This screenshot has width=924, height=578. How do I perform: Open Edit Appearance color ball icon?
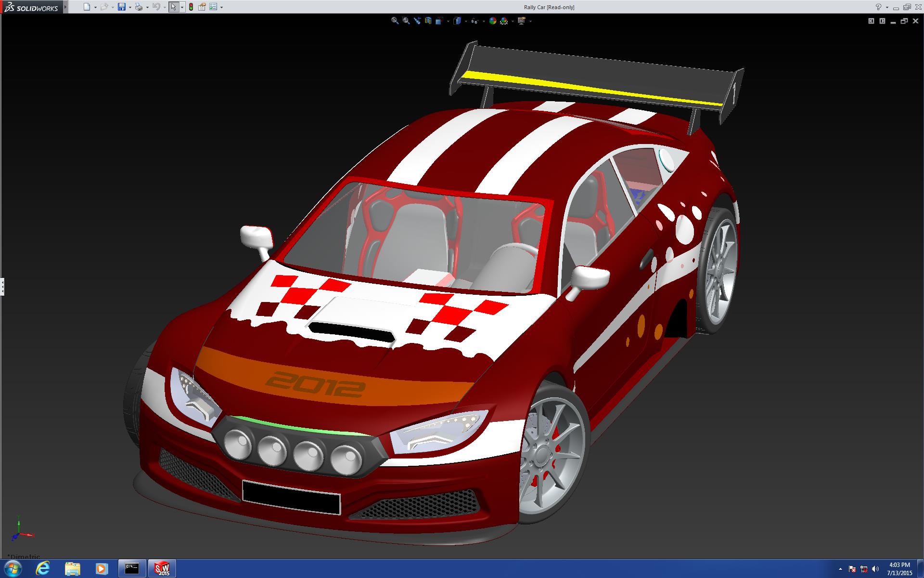[x=492, y=21]
